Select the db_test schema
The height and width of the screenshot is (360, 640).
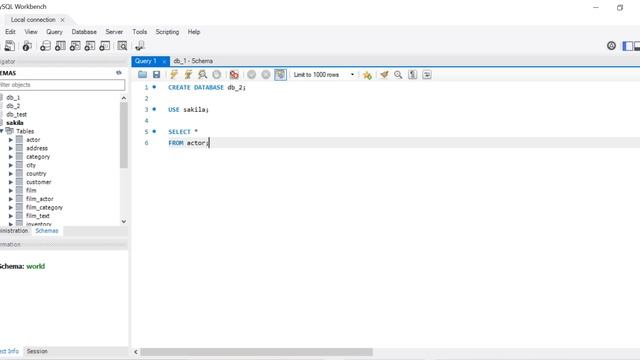pyautogui.click(x=16, y=114)
